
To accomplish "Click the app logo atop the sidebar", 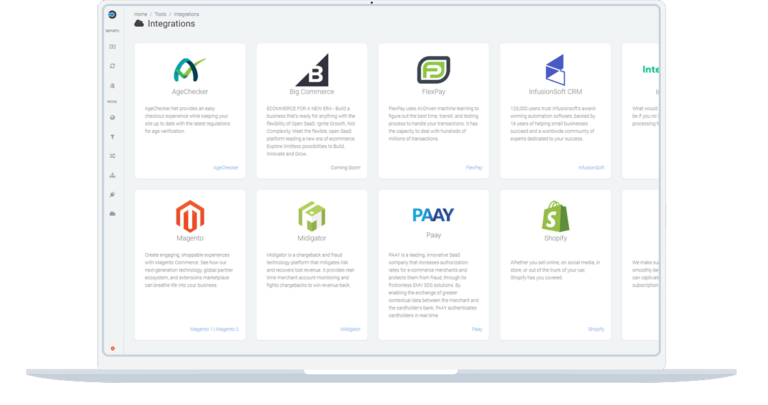I will point(112,16).
